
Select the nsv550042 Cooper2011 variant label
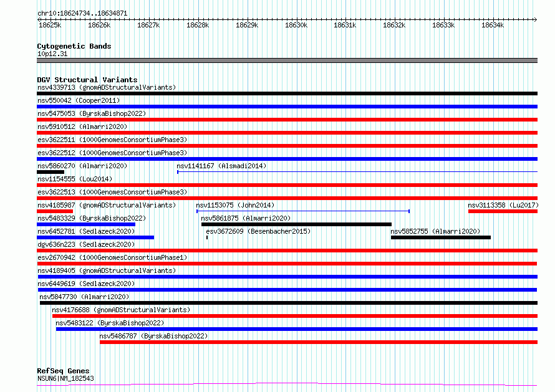[79, 100]
